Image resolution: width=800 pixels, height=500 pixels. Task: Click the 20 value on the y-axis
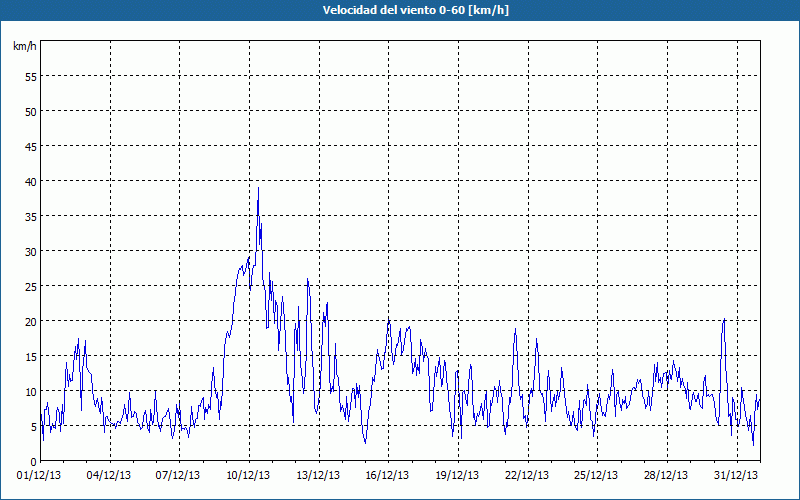[x=31, y=321]
